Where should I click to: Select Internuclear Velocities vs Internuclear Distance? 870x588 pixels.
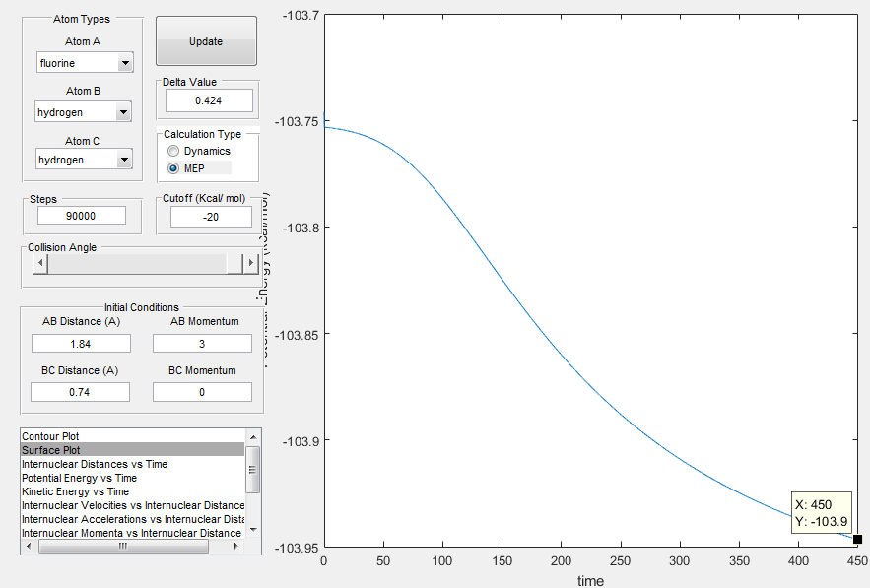click(x=133, y=505)
